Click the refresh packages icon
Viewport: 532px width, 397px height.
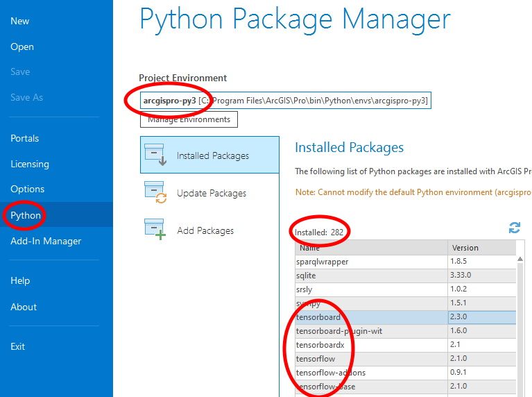(x=515, y=228)
